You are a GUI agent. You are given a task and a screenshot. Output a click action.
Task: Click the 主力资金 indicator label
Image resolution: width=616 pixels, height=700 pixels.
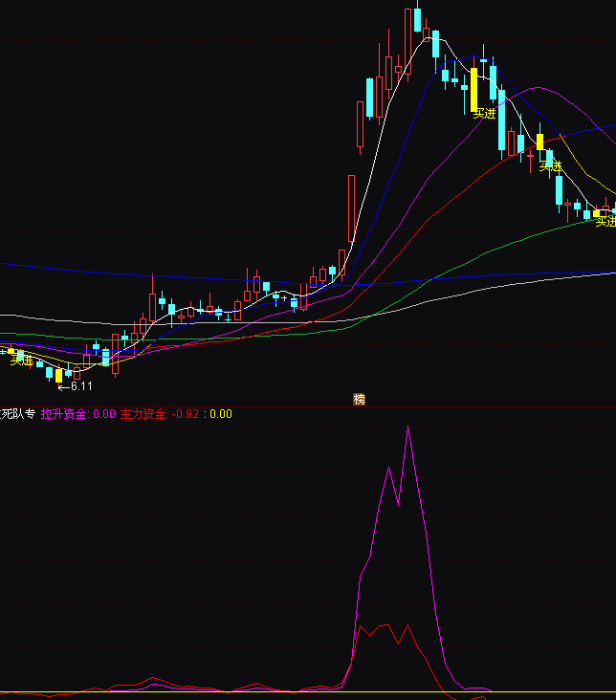click(143, 415)
